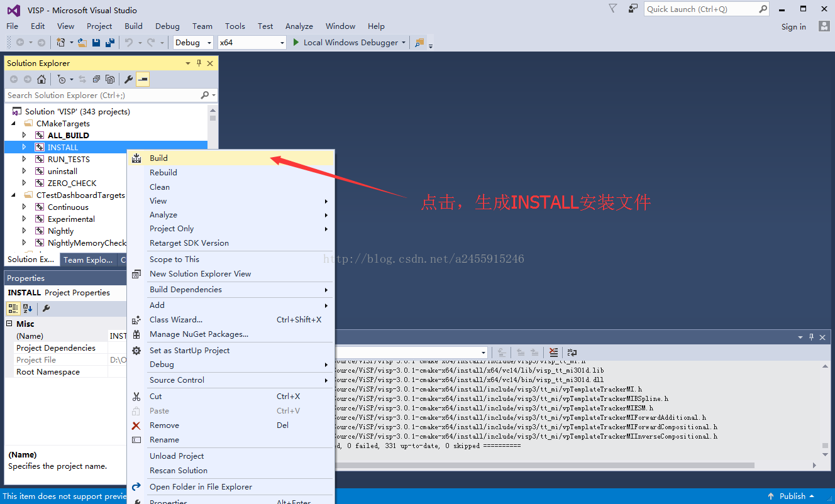This screenshot has height=504, width=835.
Task: Click the Open File folder icon
Action: [82, 43]
